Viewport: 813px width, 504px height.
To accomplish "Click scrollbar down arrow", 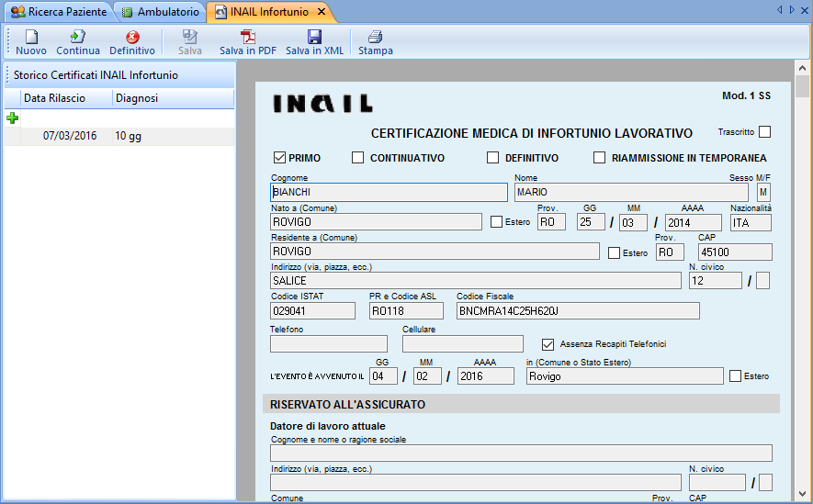I will coord(802,493).
